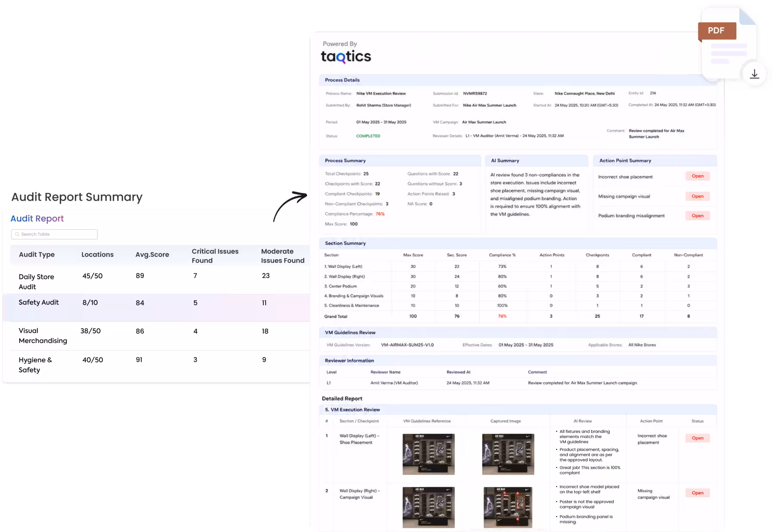The width and height of the screenshot is (775, 532).
Task: Select the 5. Cleanliness & Maintenance row
Action: (x=518, y=306)
